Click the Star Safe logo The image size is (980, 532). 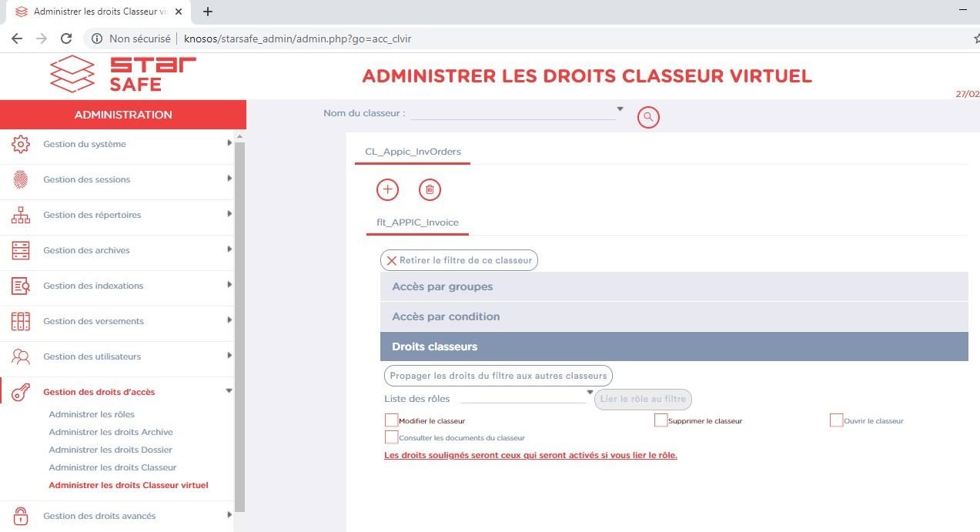123,75
